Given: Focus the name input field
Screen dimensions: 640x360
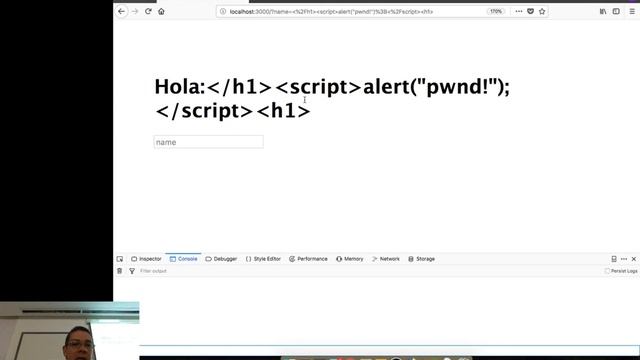Looking at the screenshot, I should click(209, 142).
